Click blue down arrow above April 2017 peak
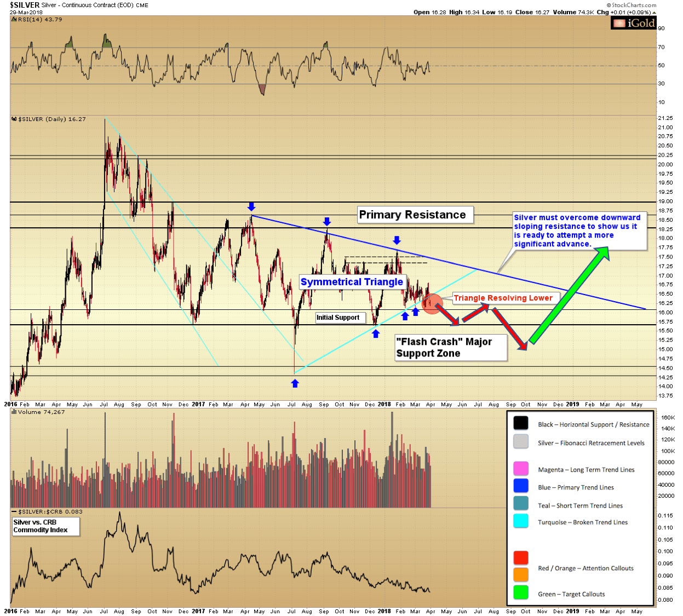The width and height of the screenshot is (683, 616). pos(251,206)
